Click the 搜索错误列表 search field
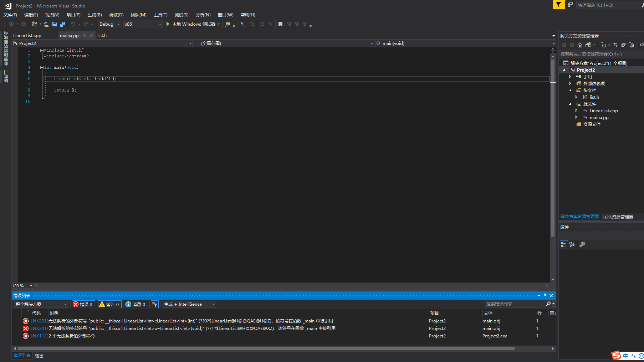 pyautogui.click(x=515, y=304)
